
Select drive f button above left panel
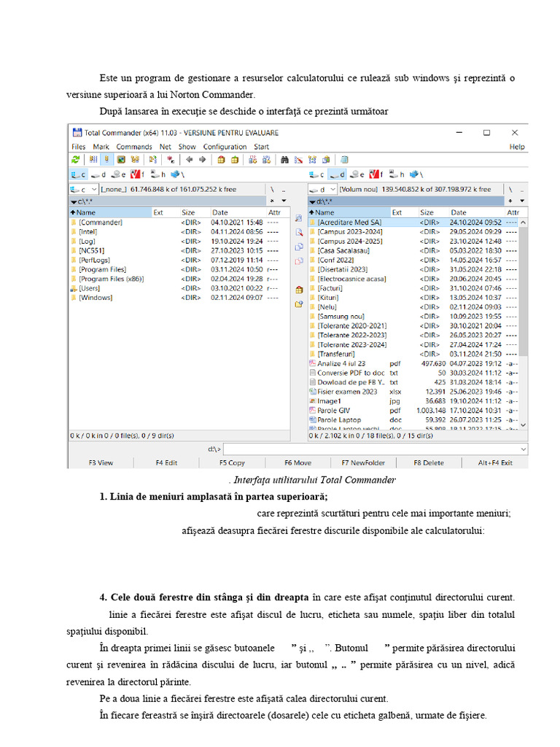coord(138,175)
